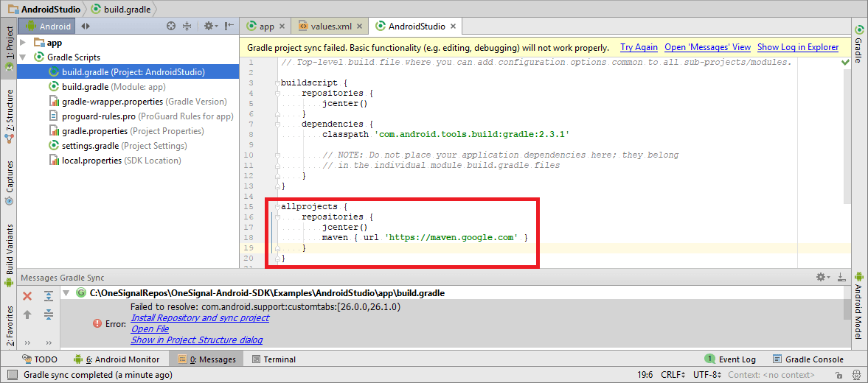
Task: Collapse the app\build.gradle message node
Action: click(x=66, y=292)
